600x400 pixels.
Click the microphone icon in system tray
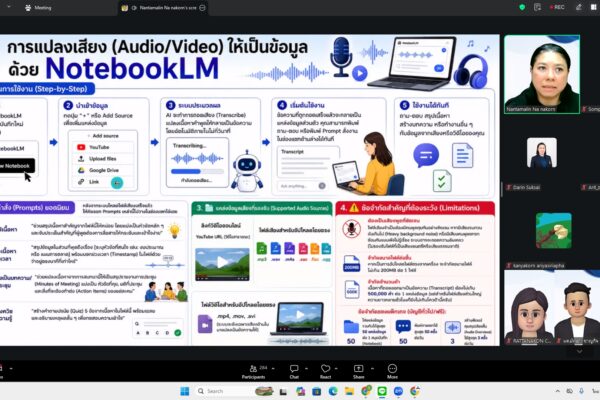[x=581, y=391]
